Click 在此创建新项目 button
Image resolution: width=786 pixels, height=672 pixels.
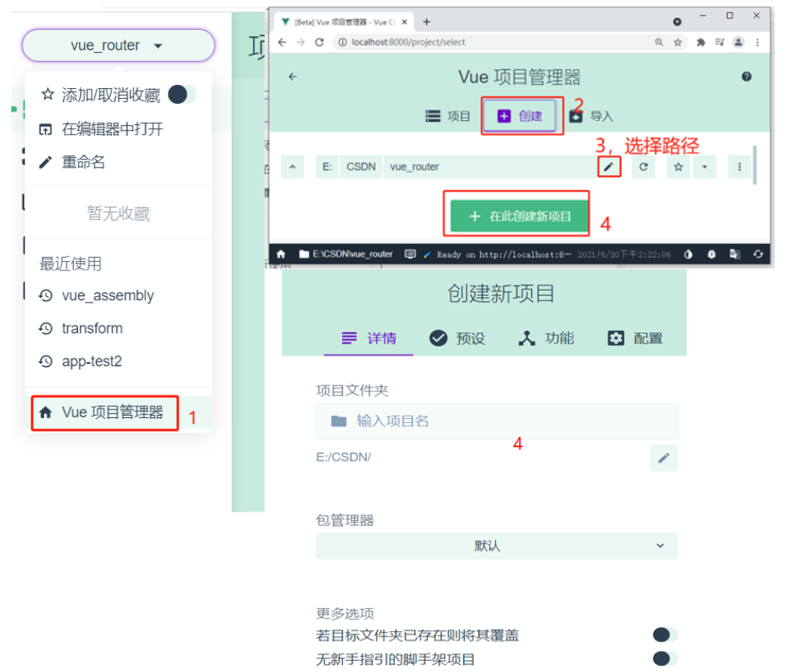520,216
